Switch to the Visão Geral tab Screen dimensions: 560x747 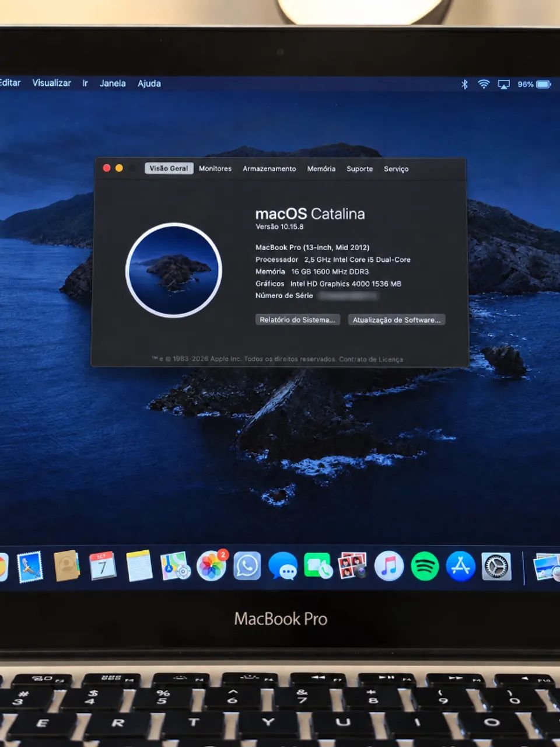click(x=169, y=168)
